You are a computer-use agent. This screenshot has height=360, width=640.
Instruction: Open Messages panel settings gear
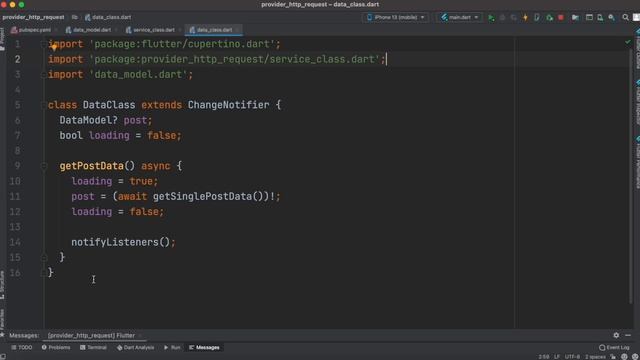click(x=616, y=335)
